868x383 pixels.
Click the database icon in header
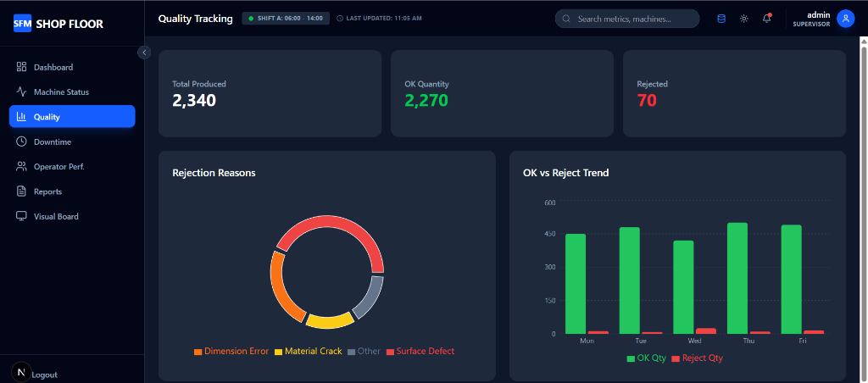point(721,19)
